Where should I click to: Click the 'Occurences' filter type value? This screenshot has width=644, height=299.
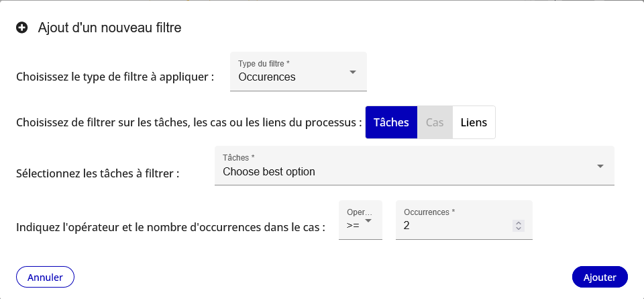(267, 77)
